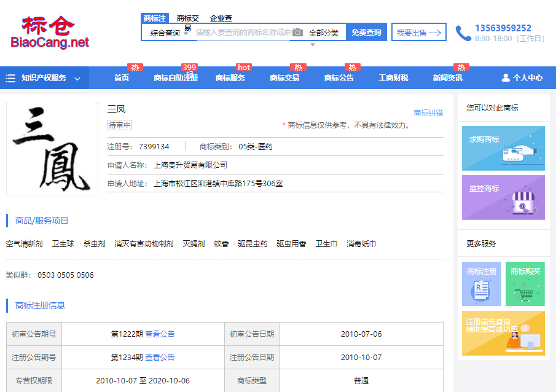Click the 灭蝇剂 goods item

(x=194, y=244)
